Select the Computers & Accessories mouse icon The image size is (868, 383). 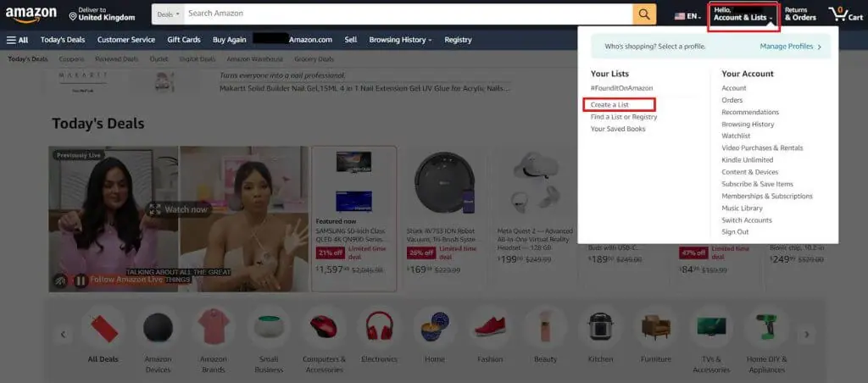pos(324,327)
